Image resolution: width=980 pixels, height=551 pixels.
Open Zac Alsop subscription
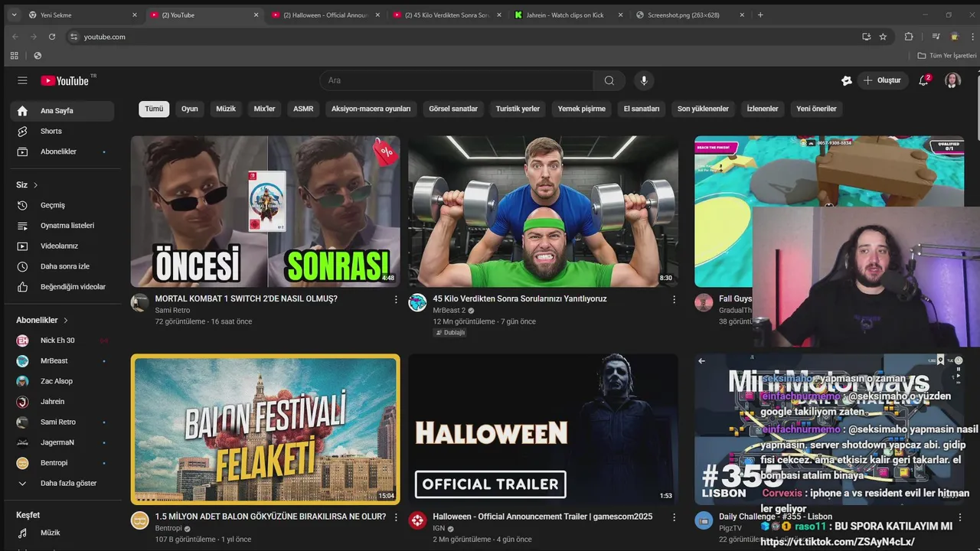(62, 381)
